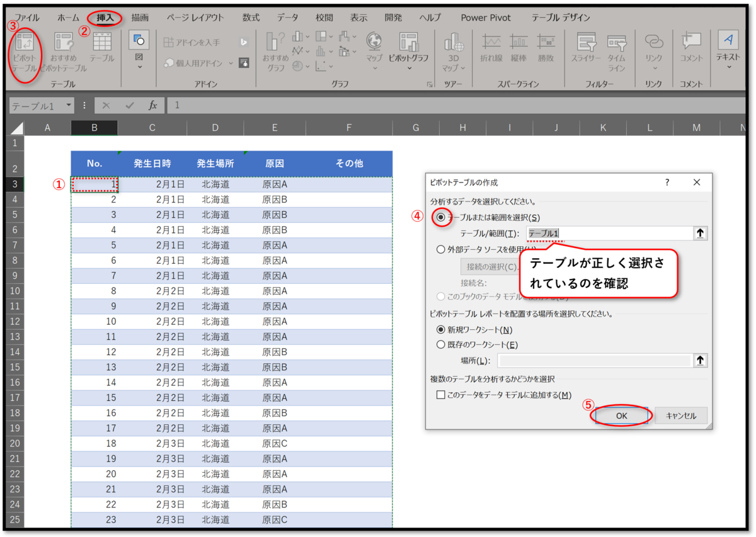Expand the リンク dropdown
The height and width of the screenshot is (537, 756).
654,67
